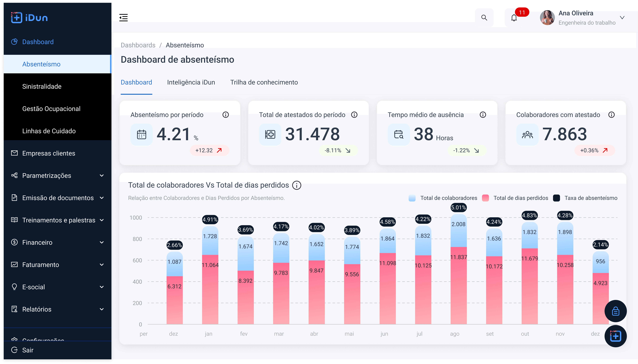Open Linhas de Cuidado in the sidebar
The width and height of the screenshot is (638, 364).
(57, 131)
